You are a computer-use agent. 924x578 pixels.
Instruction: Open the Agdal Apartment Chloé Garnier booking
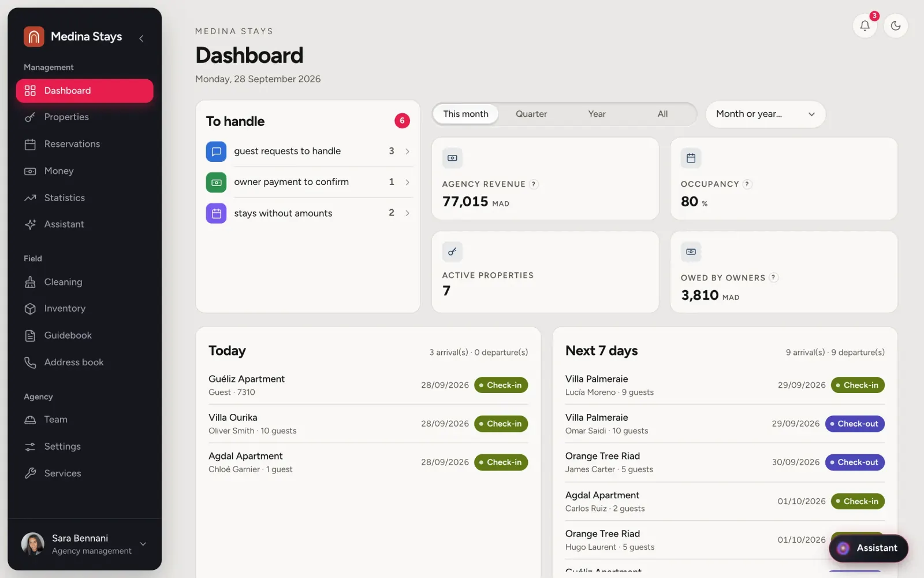[368, 462]
